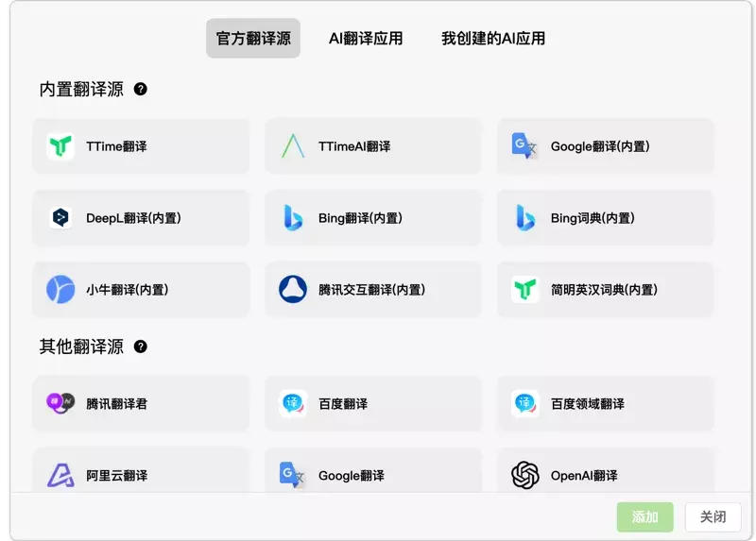Screen dimensions: 756x541
Task: Show help for 其他翻译源 question mark
Action: tap(140, 347)
